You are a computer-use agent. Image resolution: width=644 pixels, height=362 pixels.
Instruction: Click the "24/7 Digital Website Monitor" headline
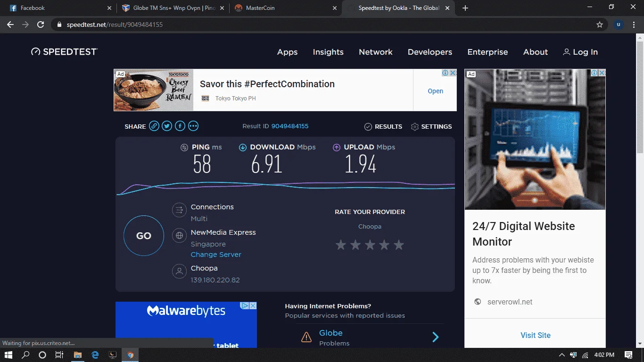[524, 234]
